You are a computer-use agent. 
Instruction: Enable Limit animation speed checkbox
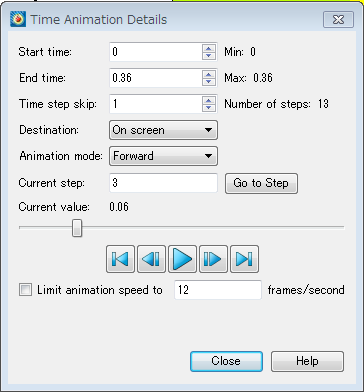tap(25, 290)
